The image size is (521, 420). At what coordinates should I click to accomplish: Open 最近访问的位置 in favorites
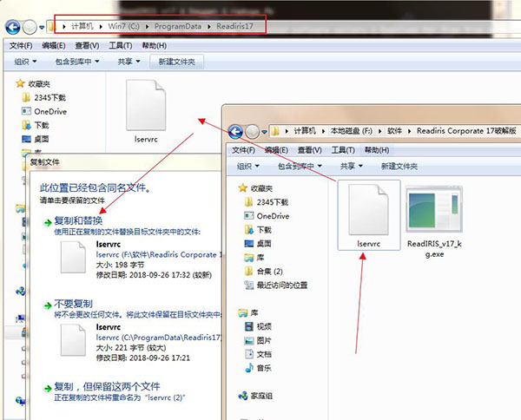tap(280, 285)
